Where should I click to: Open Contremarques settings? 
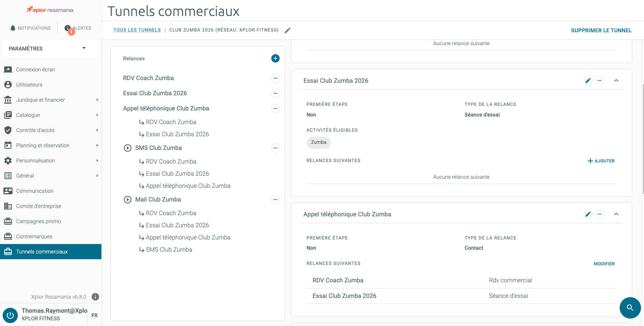51,236
